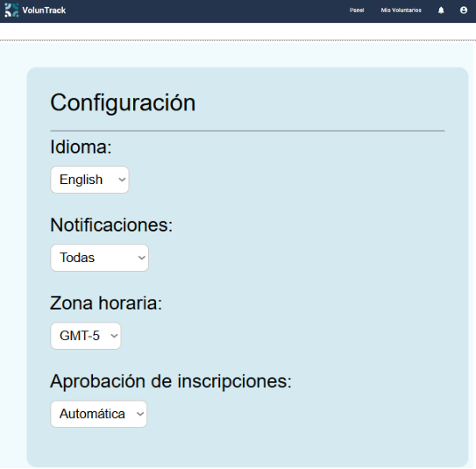
Task: Expand the Aprobación de inscripciones dropdown
Action: (99, 414)
